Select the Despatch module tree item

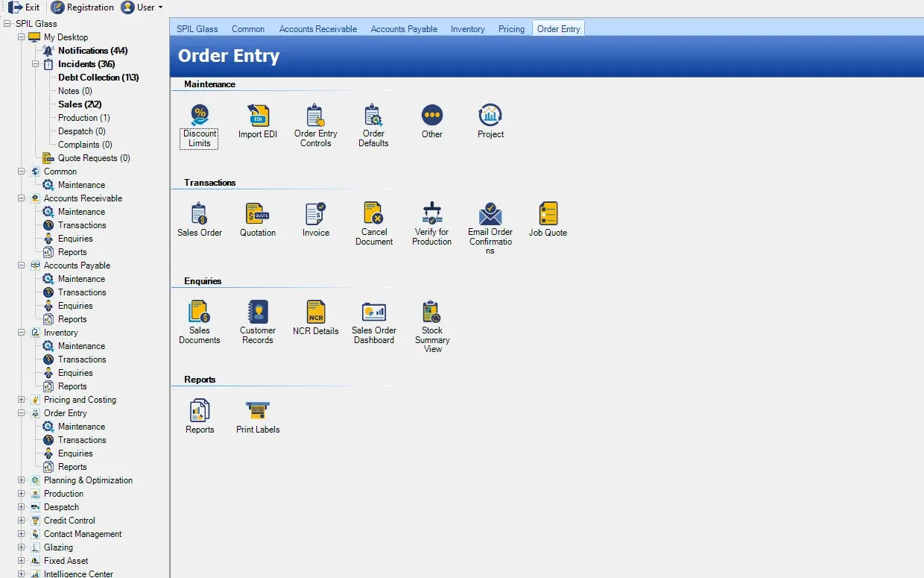(x=61, y=507)
